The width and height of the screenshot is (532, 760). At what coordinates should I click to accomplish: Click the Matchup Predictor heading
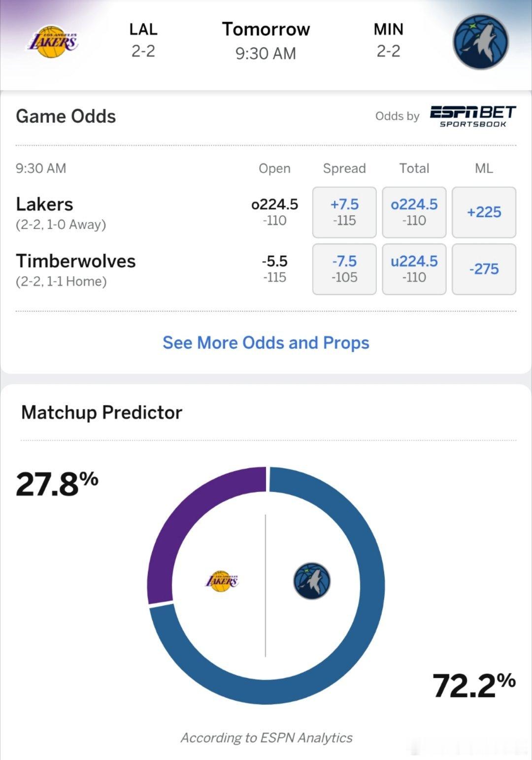pyautogui.click(x=101, y=412)
